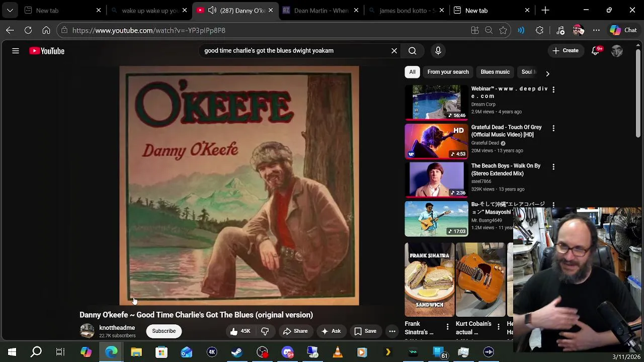644x362 pixels.
Task: Click in the YouTube search input field
Action: point(294,51)
